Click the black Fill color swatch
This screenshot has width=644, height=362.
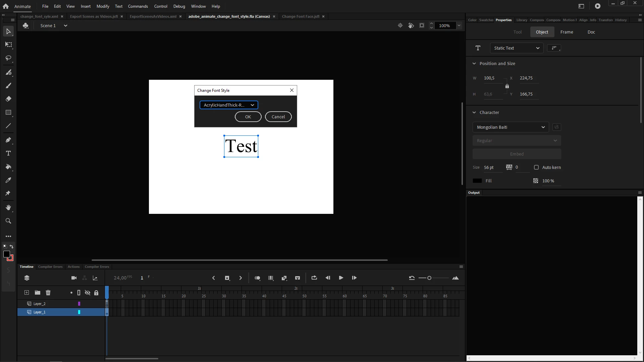(477, 181)
